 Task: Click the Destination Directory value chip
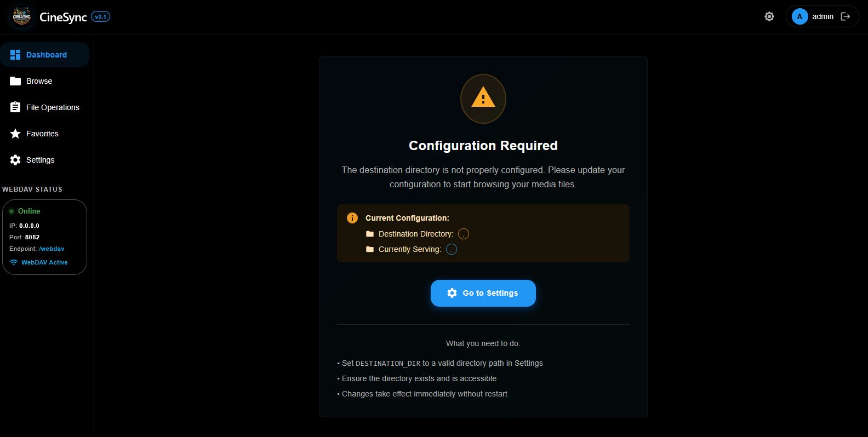click(x=464, y=234)
